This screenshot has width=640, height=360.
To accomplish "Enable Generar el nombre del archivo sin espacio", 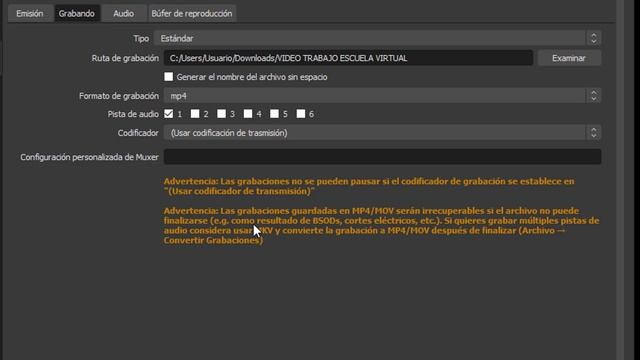I will (169, 77).
